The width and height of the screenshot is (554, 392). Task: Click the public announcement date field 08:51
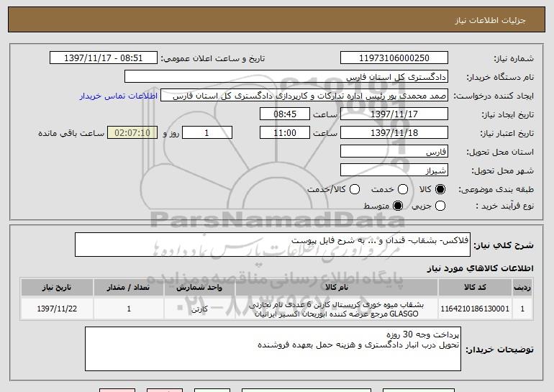point(104,58)
